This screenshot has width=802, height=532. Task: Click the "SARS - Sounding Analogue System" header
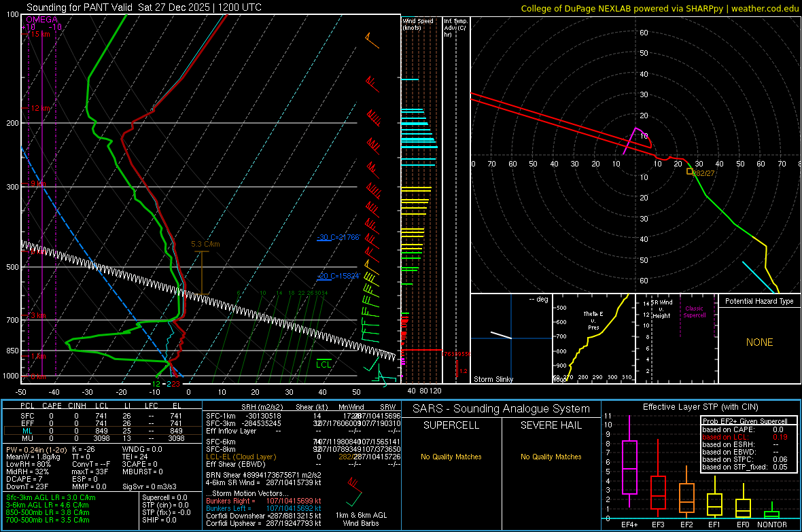(502, 409)
